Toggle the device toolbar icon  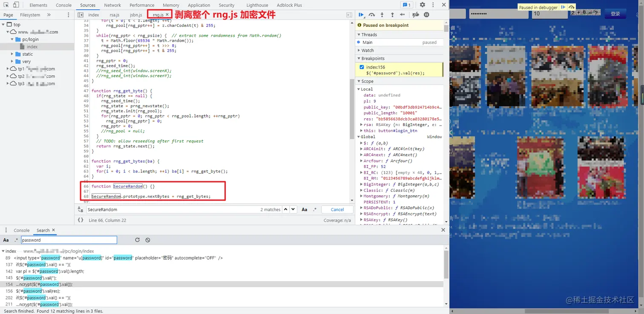pos(16,5)
